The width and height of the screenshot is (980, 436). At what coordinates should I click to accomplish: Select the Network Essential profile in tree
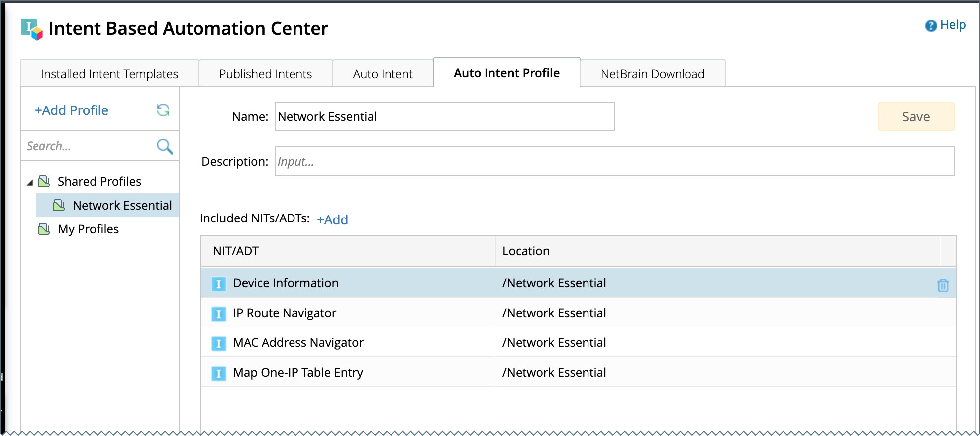point(122,205)
